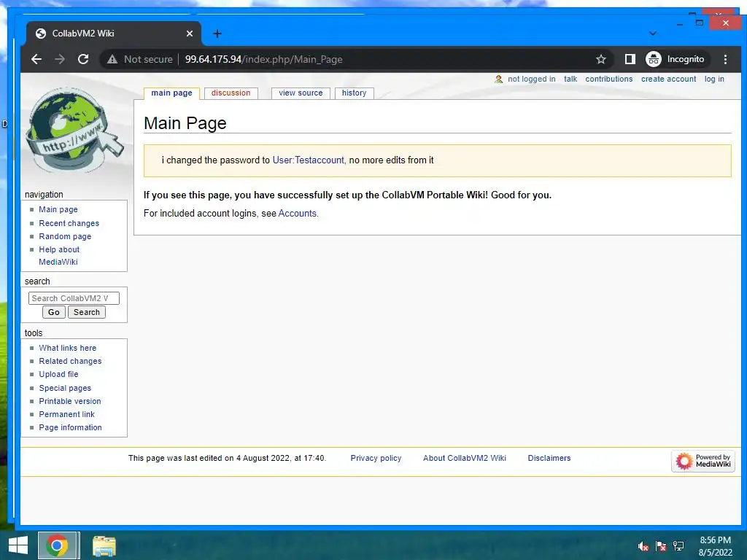The height and width of the screenshot is (560, 747).
Task: Follow the Accounts link
Action: (298, 214)
